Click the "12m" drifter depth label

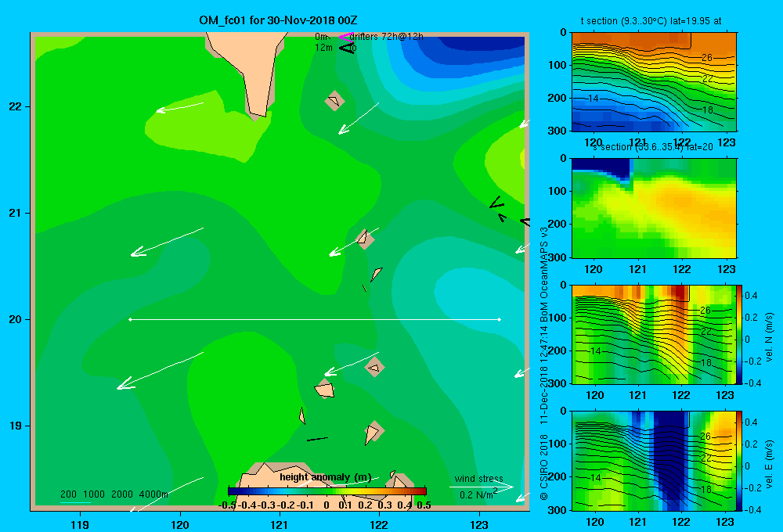coord(323,48)
